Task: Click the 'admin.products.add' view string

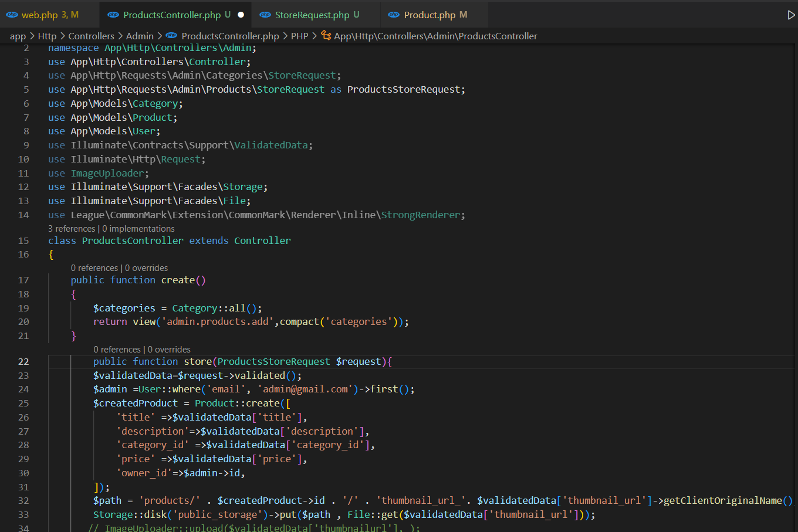Action: (x=218, y=321)
